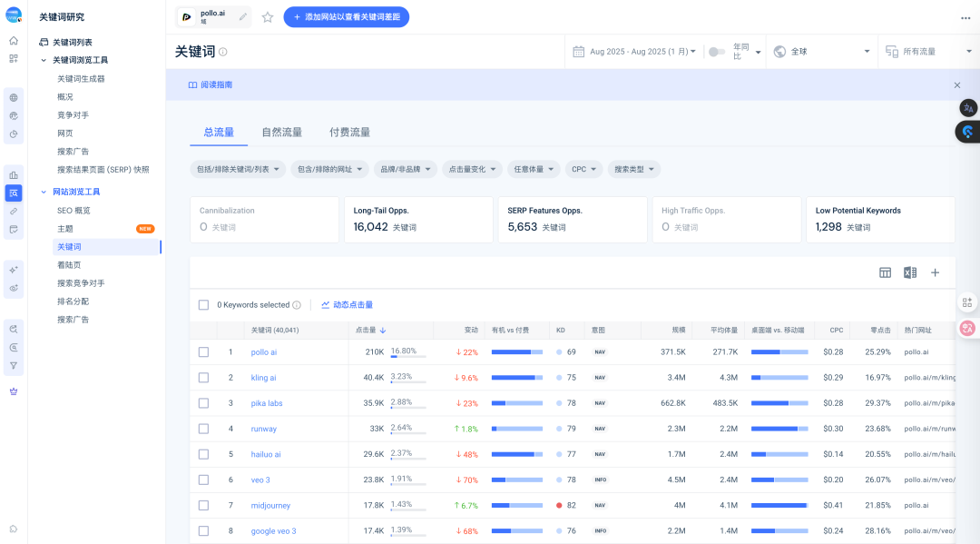Select checkbox for kling ai row
The image size is (980, 544).
pos(204,378)
